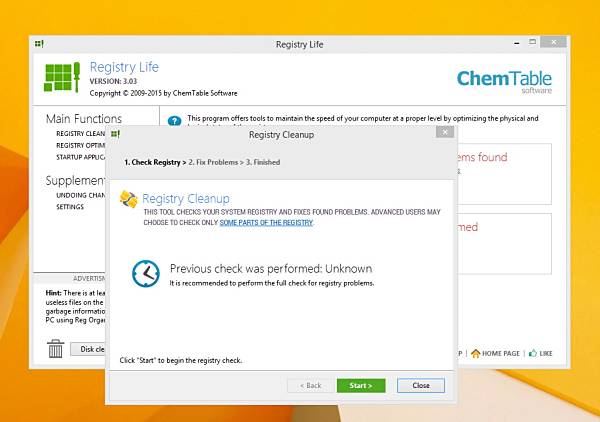Click the ChemTable software logo
The width and height of the screenshot is (600, 422).
504,81
